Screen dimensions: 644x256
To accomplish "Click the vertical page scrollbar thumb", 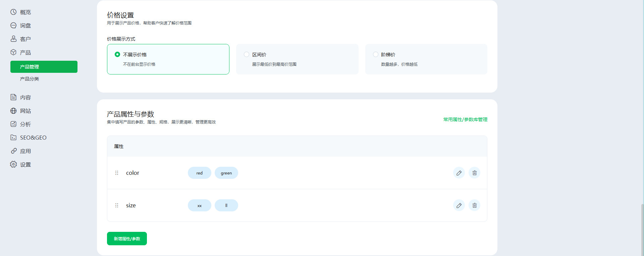I will click(x=642, y=230).
